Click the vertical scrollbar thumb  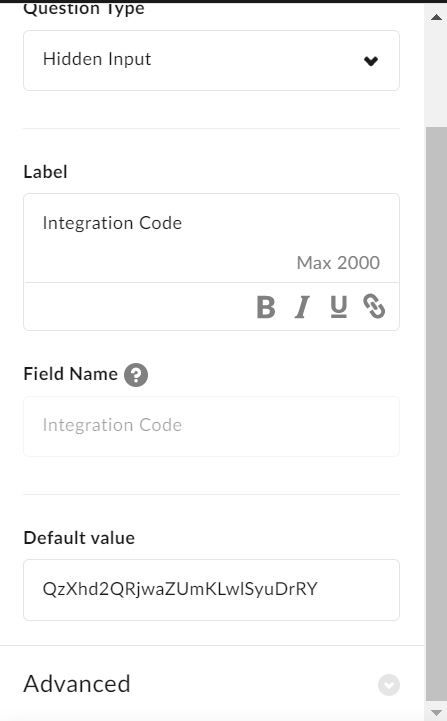436,414
